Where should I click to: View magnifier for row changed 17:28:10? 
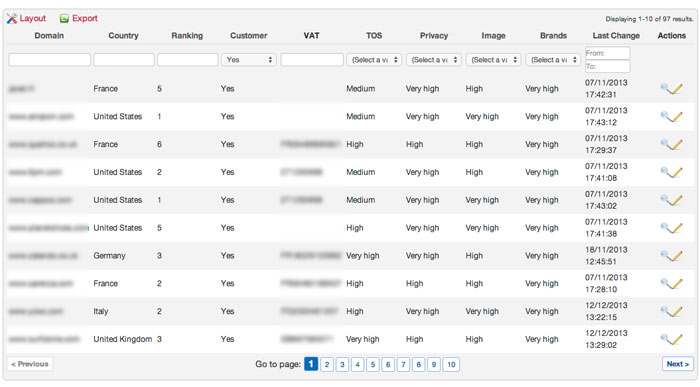click(665, 283)
